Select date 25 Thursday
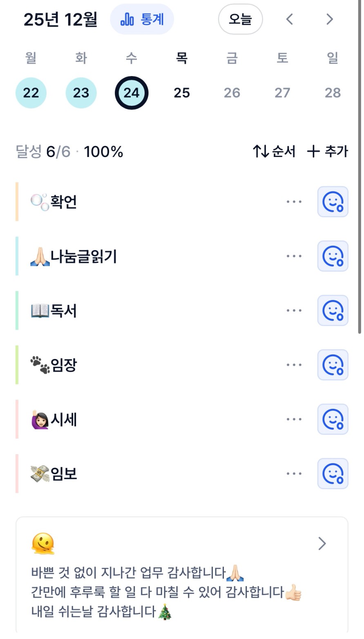364x639 pixels. coord(182,93)
